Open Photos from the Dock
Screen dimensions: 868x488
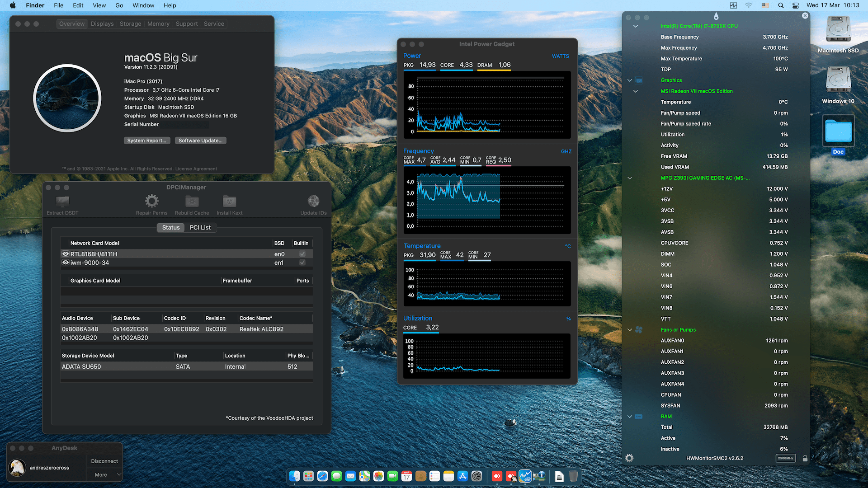point(378,476)
